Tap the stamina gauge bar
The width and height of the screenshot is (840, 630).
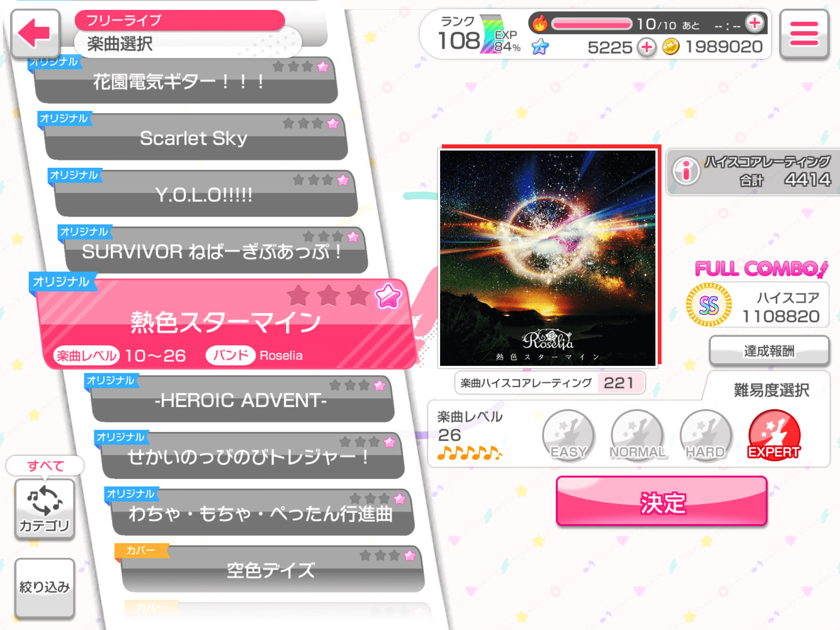pyautogui.click(x=591, y=24)
